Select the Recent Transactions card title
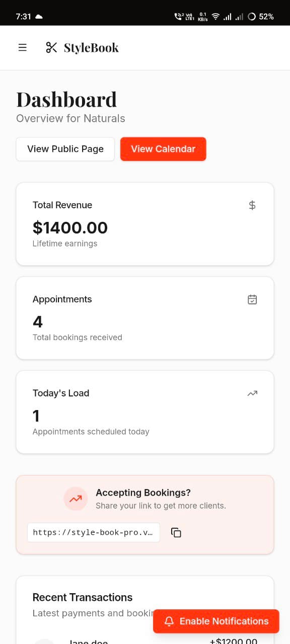The image size is (290, 644). click(x=82, y=597)
